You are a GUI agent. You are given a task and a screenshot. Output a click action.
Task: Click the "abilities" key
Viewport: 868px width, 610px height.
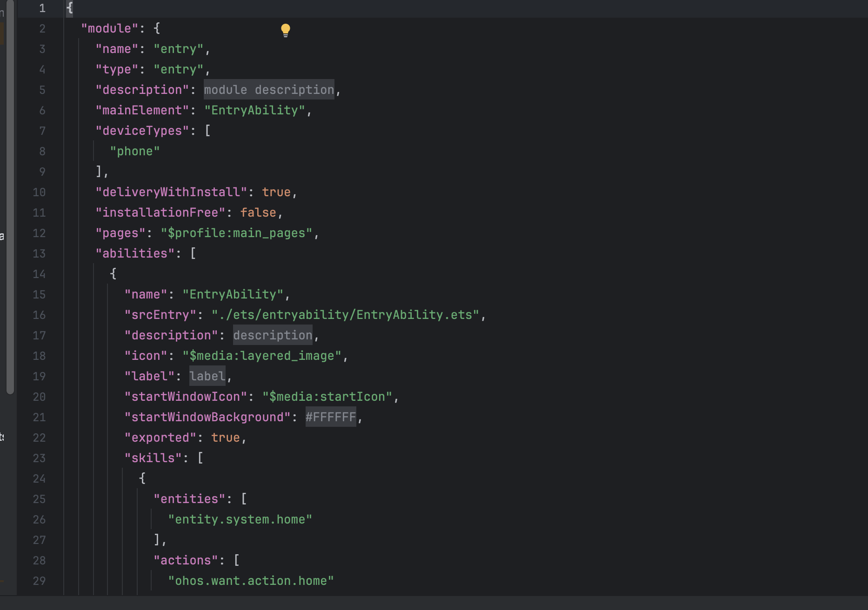pyautogui.click(x=135, y=253)
